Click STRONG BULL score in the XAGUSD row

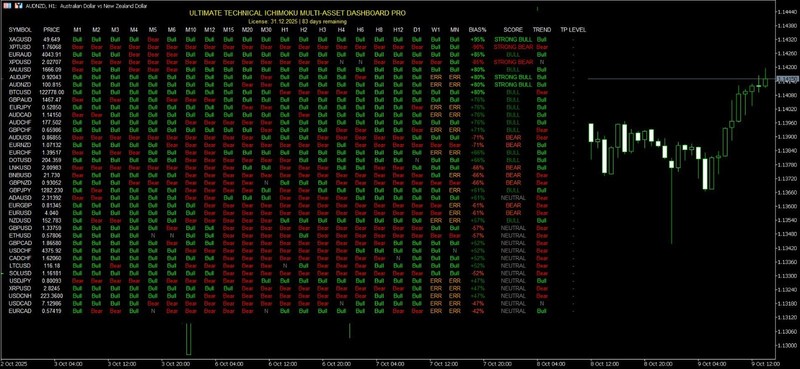coord(513,39)
